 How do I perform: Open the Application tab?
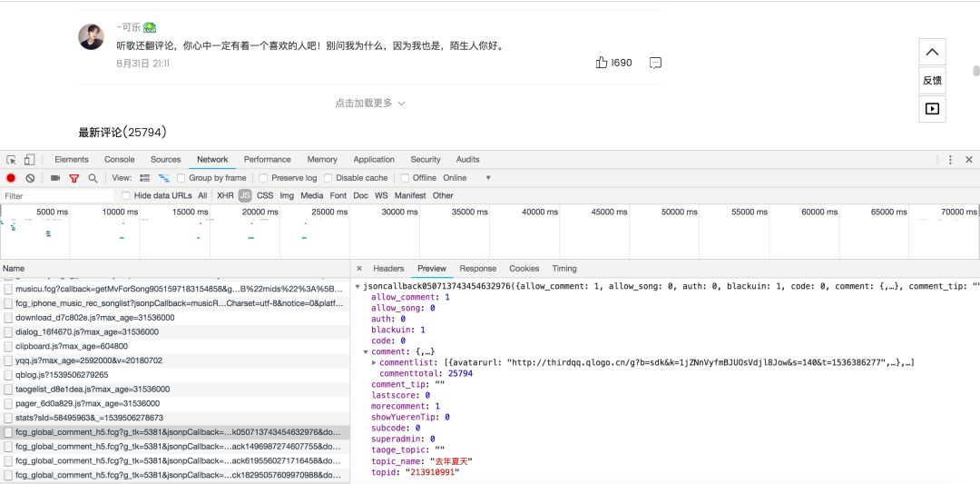(x=374, y=160)
